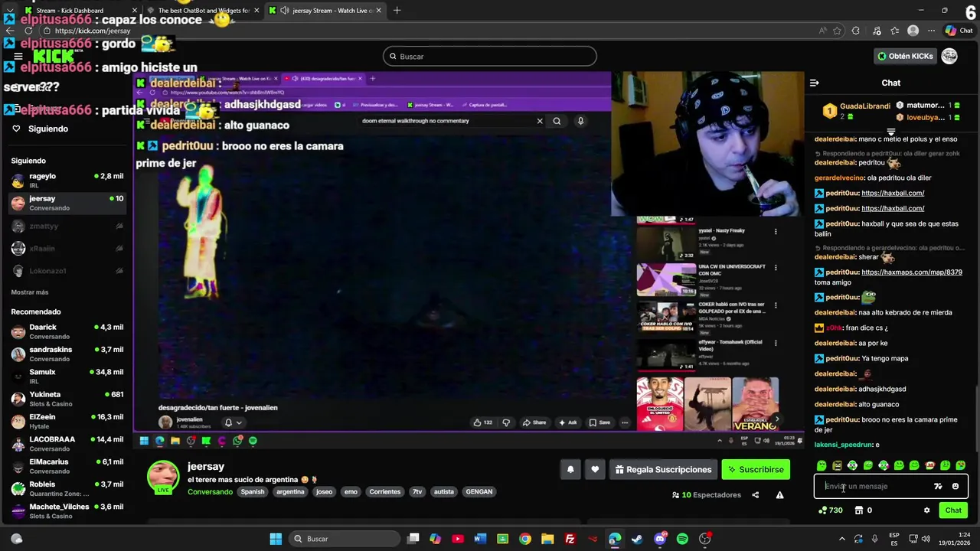The image size is (980, 551).
Task: Open FileZilla from the taskbar
Action: tap(570, 539)
